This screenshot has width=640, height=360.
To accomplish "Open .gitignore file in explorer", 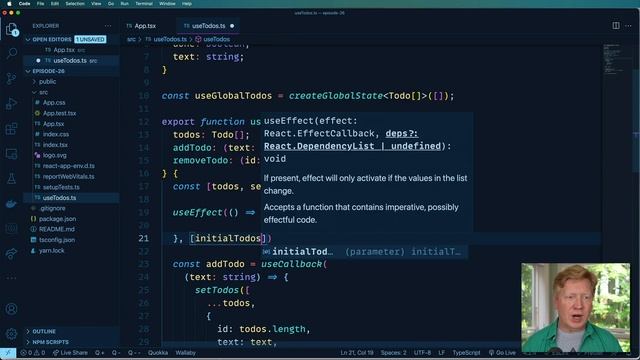I will coord(52,208).
